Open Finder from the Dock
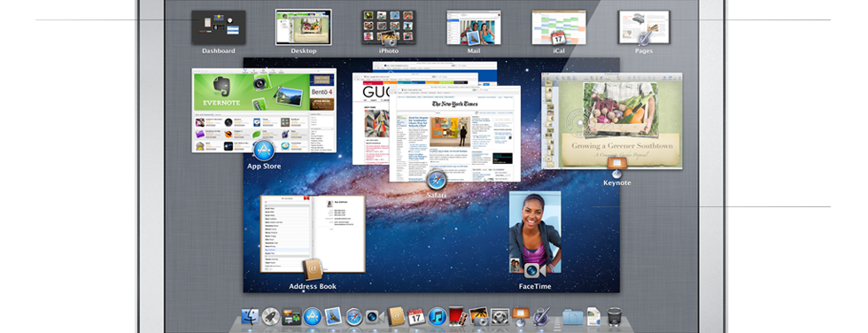868x333 pixels. point(250,316)
